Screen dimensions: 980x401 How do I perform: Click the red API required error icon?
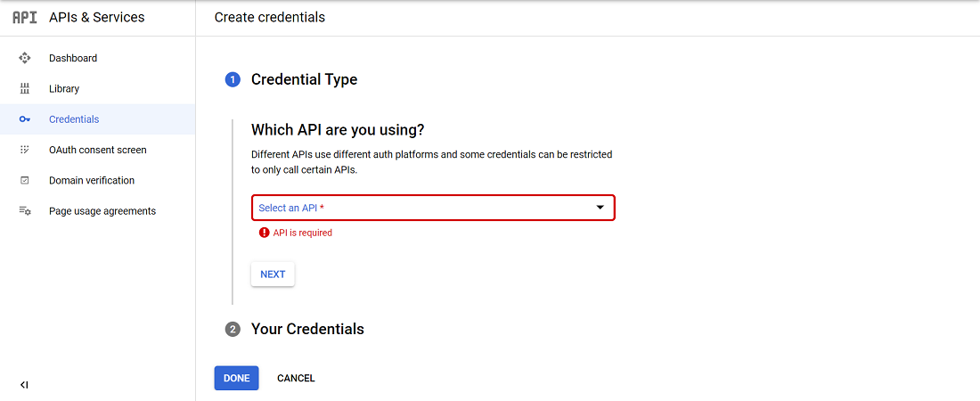tap(264, 233)
